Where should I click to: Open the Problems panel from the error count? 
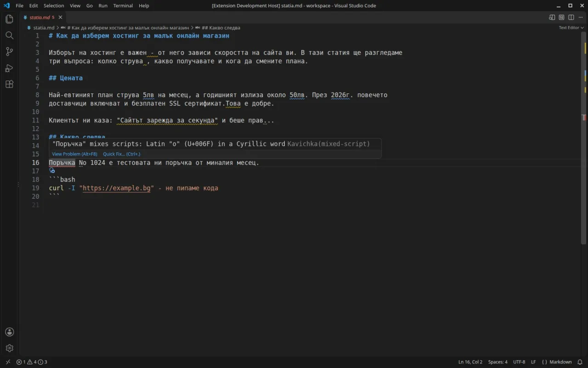point(32,362)
